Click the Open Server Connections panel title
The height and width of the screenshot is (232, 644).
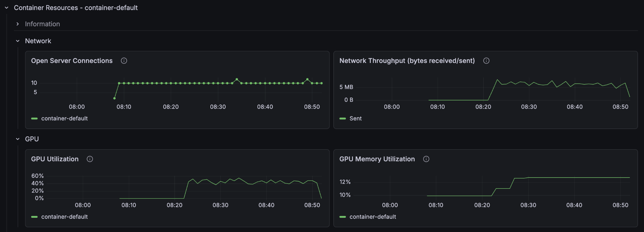coord(72,61)
